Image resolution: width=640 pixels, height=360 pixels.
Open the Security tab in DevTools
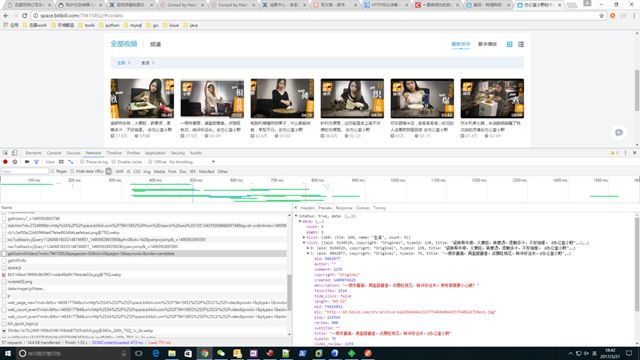(x=178, y=153)
